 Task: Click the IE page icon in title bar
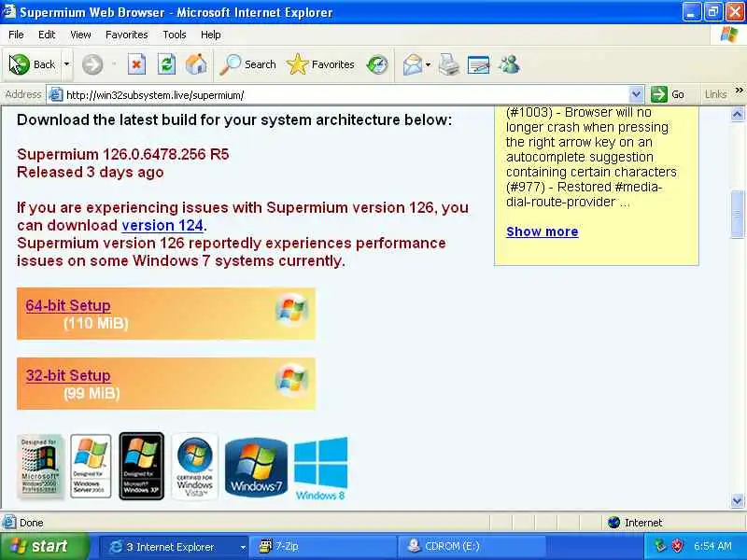point(9,11)
